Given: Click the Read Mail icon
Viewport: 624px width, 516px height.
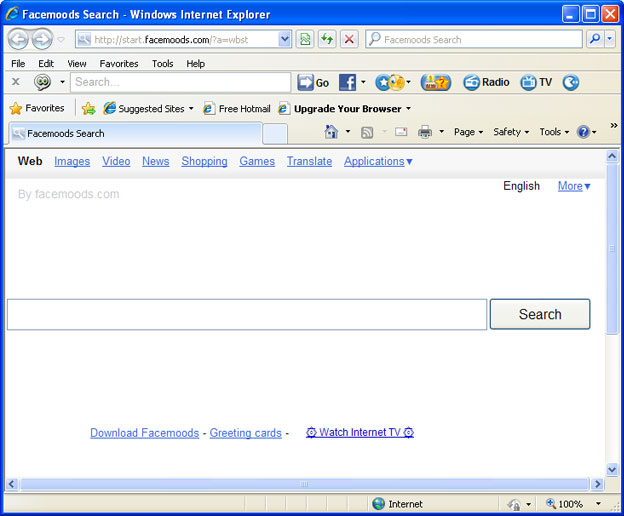Looking at the screenshot, I should tap(401, 132).
